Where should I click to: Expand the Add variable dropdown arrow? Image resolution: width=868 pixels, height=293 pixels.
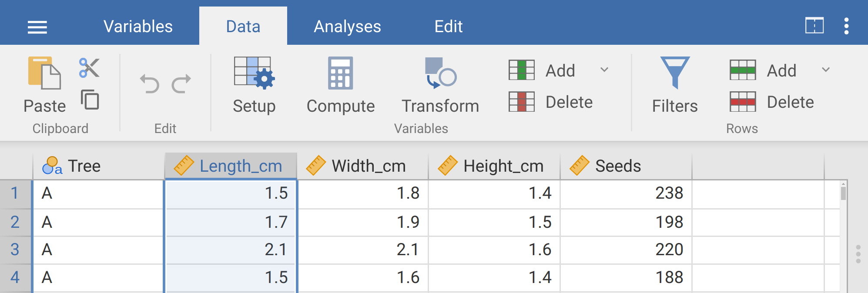(x=604, y=70)
